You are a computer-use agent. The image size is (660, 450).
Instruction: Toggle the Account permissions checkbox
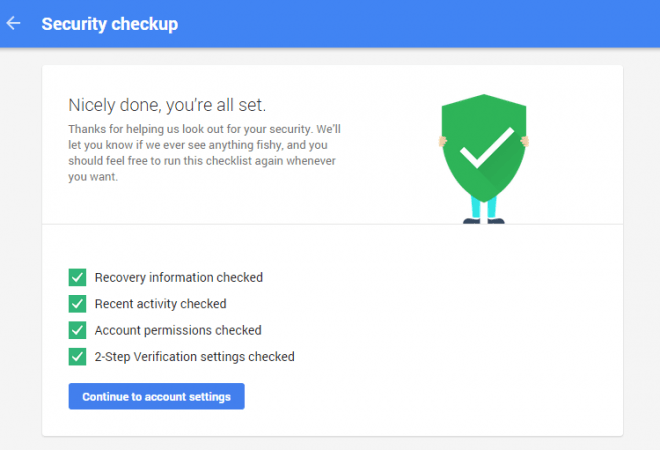(77, 330)
